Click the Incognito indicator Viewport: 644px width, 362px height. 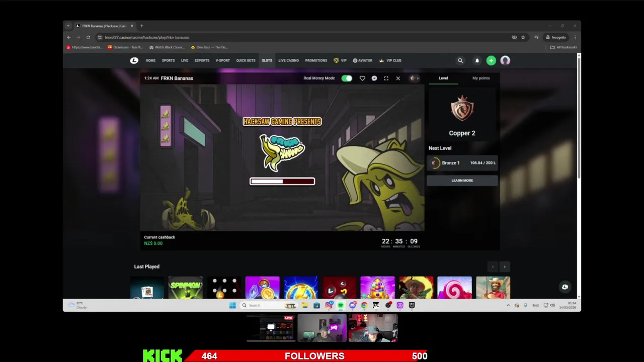[x=556, y=37]
